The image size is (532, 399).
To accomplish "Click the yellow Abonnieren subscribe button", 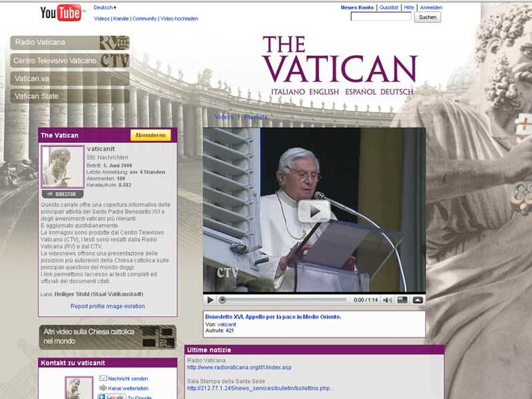I will tap(151, 135).
